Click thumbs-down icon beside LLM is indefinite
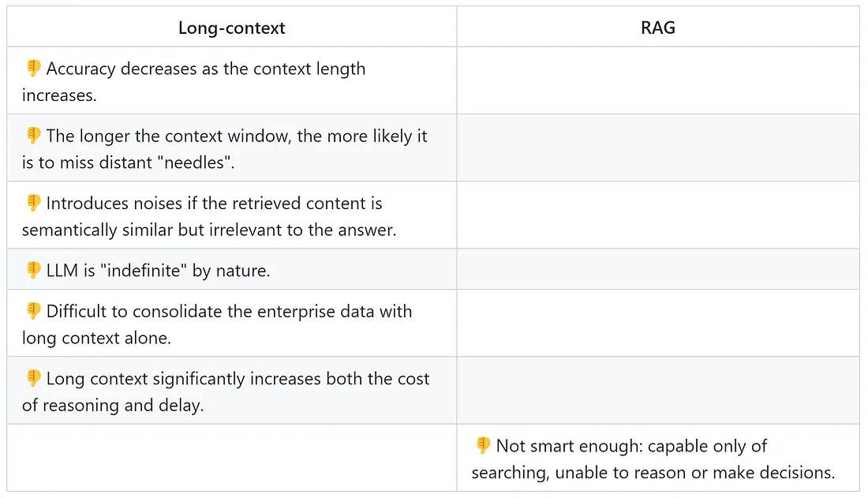The image size is (868, 498). click(33, 269)
